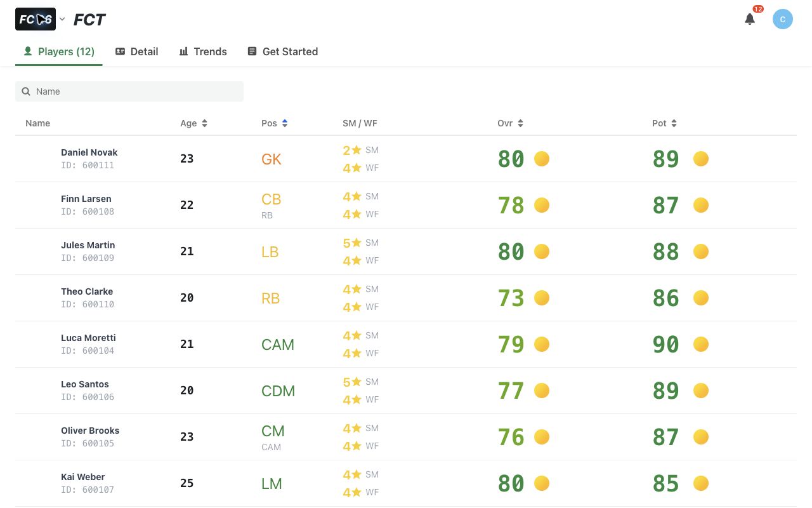Click Finn Larsen's secondary position RB
The height and width of the screenshot is (508, 812).
(x=267, y=215)
